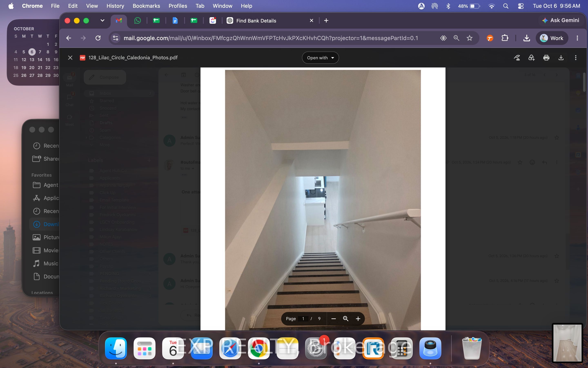Click October 7 in calendar widget
The image size is (588, 368).
point(40,52)
